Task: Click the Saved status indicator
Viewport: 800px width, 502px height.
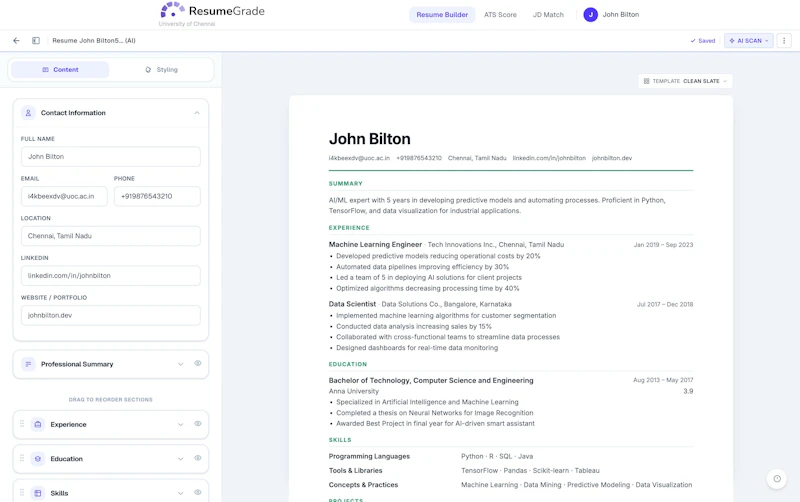Action: [703, 41]
